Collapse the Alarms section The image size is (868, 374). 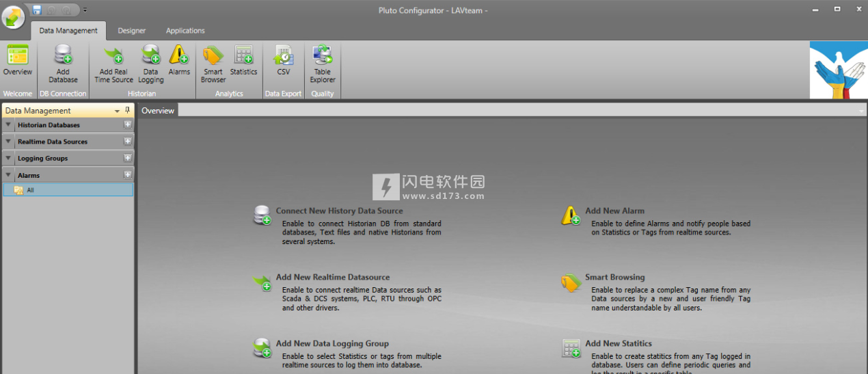tap(8, 175)
